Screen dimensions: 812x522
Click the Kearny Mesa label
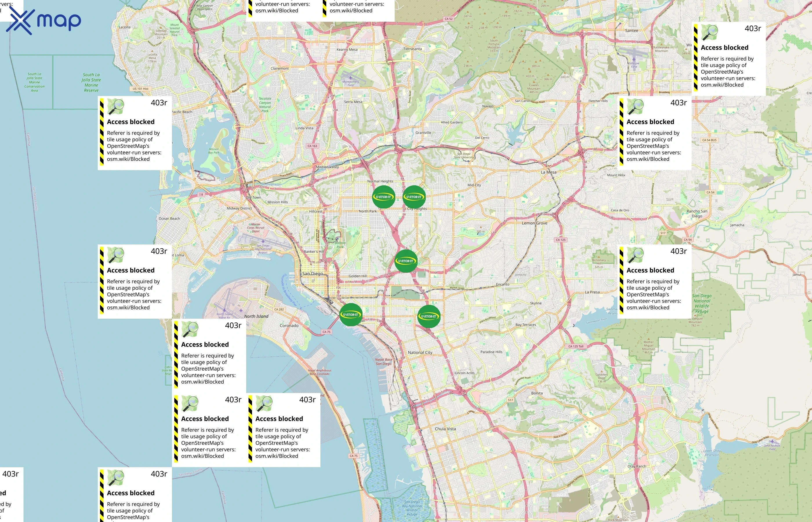(x=347, y=50)
